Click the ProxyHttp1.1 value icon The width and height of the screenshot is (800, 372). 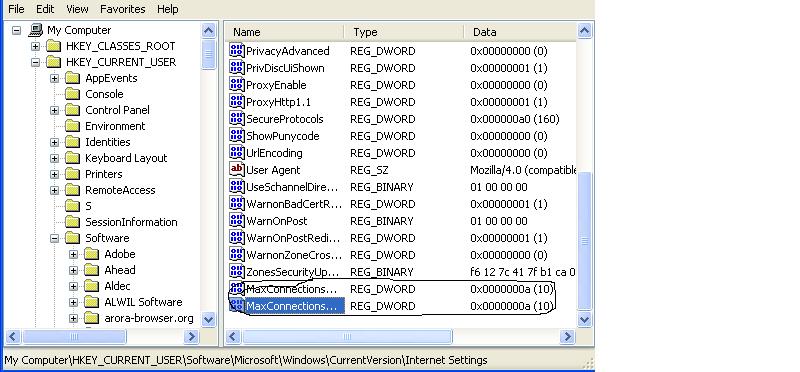(237, 102)
